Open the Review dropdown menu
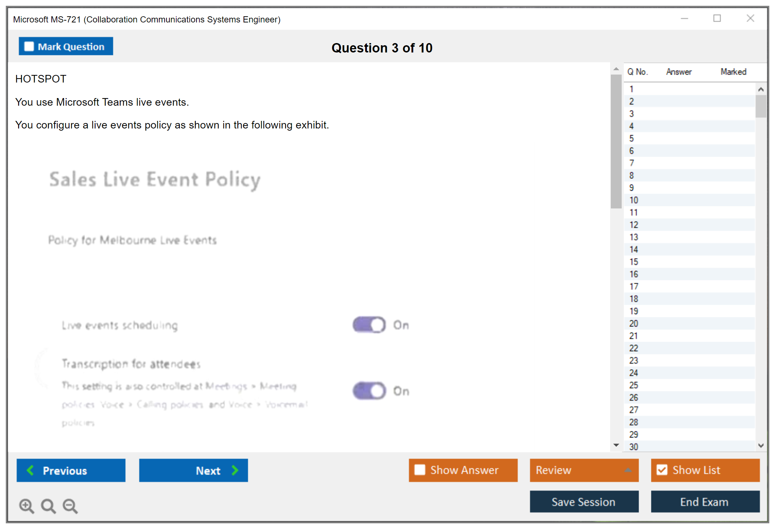Viewport: 778px width, 532px height. coord(628,470)
